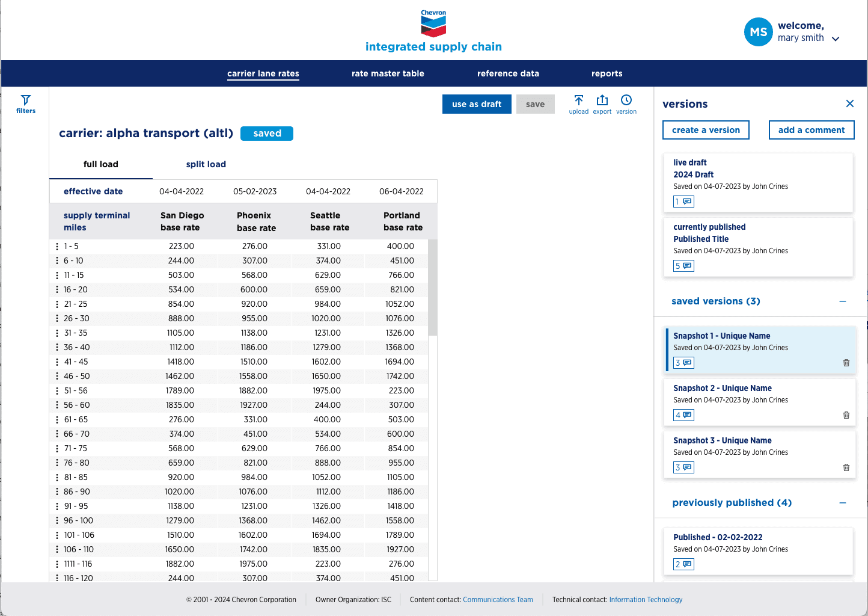868x616 pixels.
Task: Open comments on the live draft
Action: coord(684,202)
